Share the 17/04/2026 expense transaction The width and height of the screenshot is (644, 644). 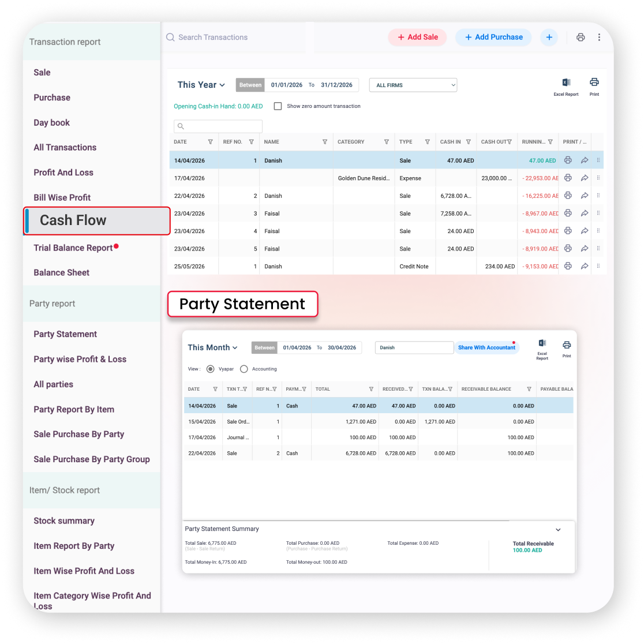click(585, 178)
